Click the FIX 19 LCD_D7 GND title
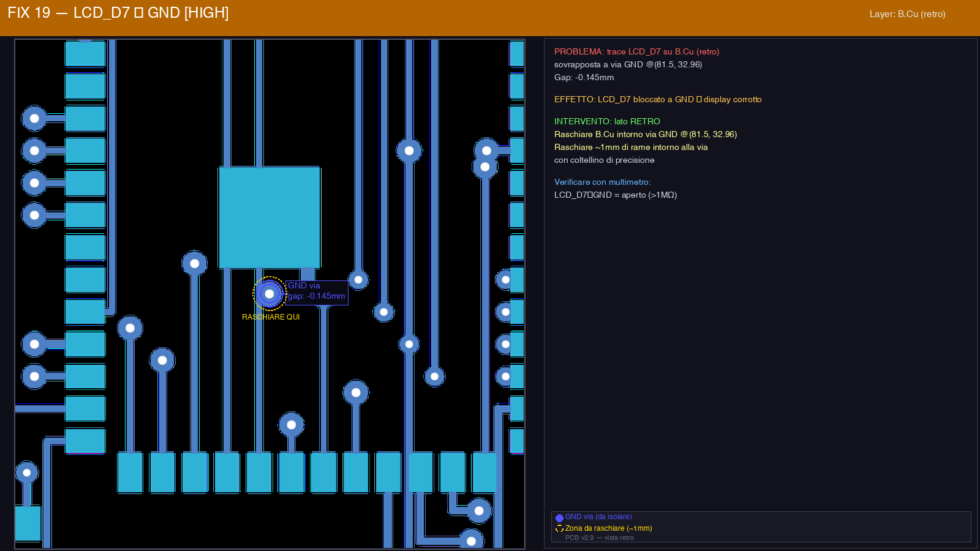 [x=118, y=13]
